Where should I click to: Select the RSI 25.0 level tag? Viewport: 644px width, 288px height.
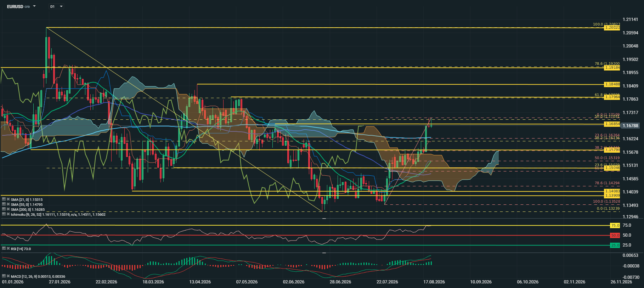615,245
